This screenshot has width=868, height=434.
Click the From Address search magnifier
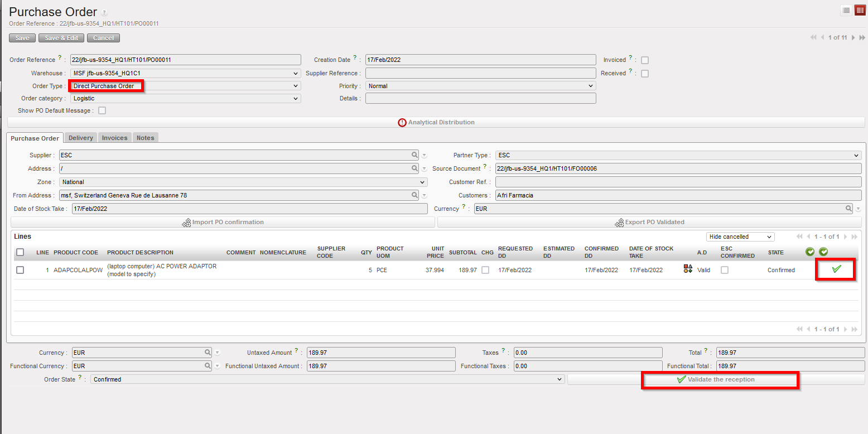[x=414, y=195]
